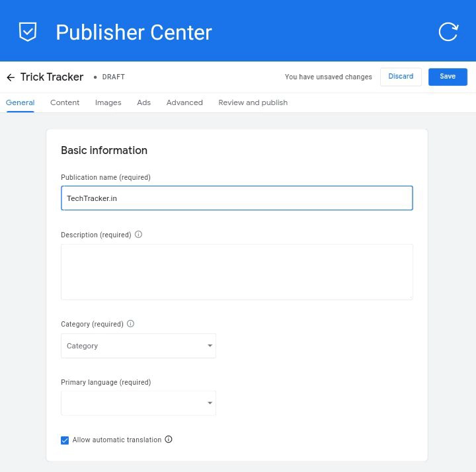Open the Category info icon

130,324
